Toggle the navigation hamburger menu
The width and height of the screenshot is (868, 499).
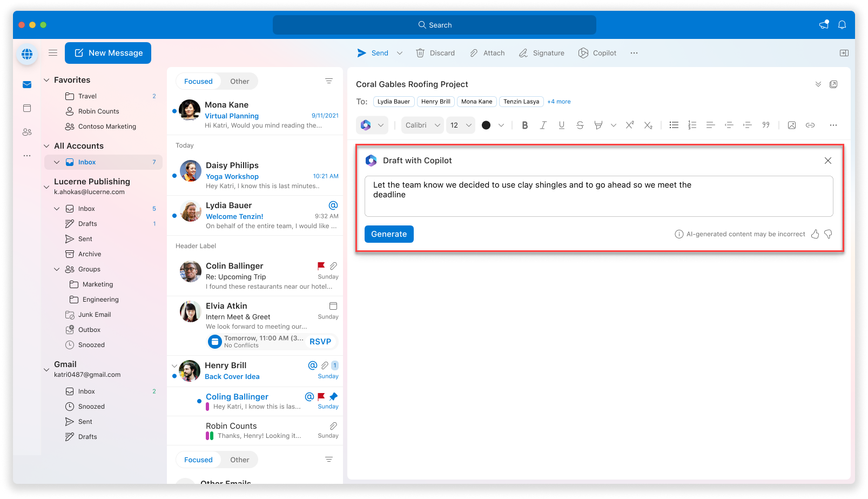(x=53, y=53)
